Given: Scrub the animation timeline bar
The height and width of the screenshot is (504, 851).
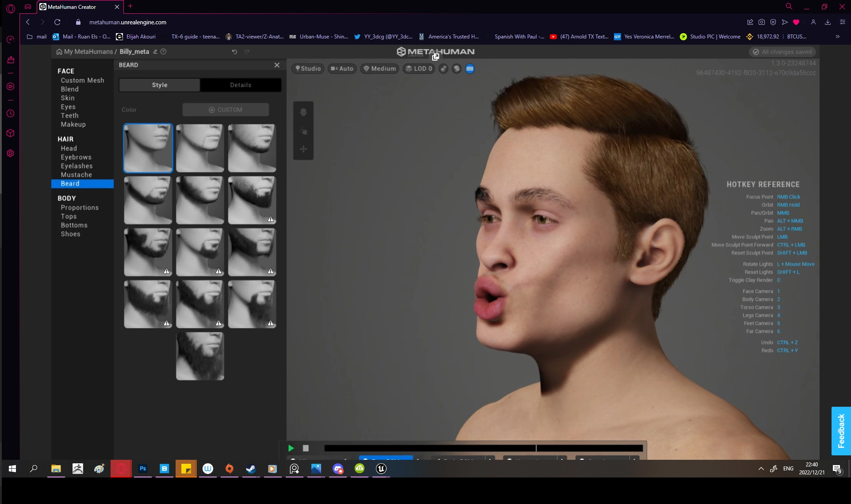Looking at the screenshot, I should 483,448.
